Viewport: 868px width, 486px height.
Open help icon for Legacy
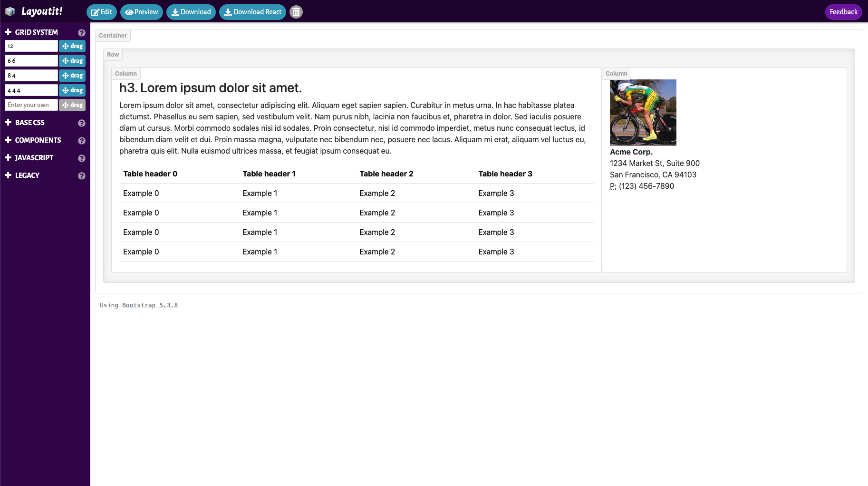(82, 176)
